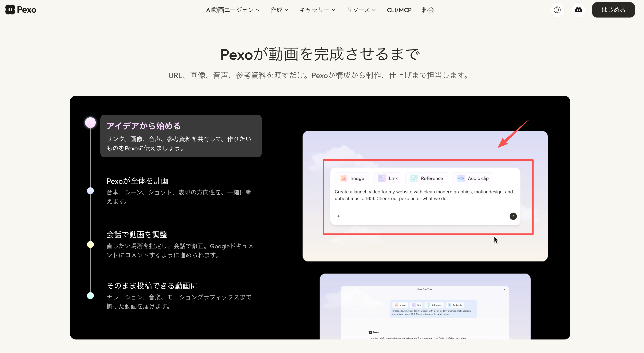The width and height of the screenshot is (644, 353).
Task: Open the CLI/MCP nav link
Action: pos(399,10)
